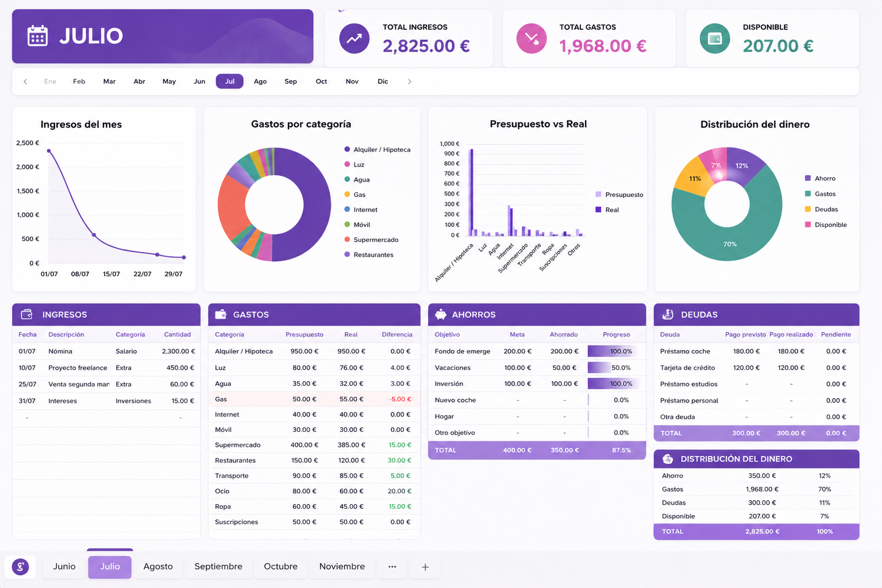Go to next months with right chevron
Screen dimensions: 882x588
coord(410,82)
